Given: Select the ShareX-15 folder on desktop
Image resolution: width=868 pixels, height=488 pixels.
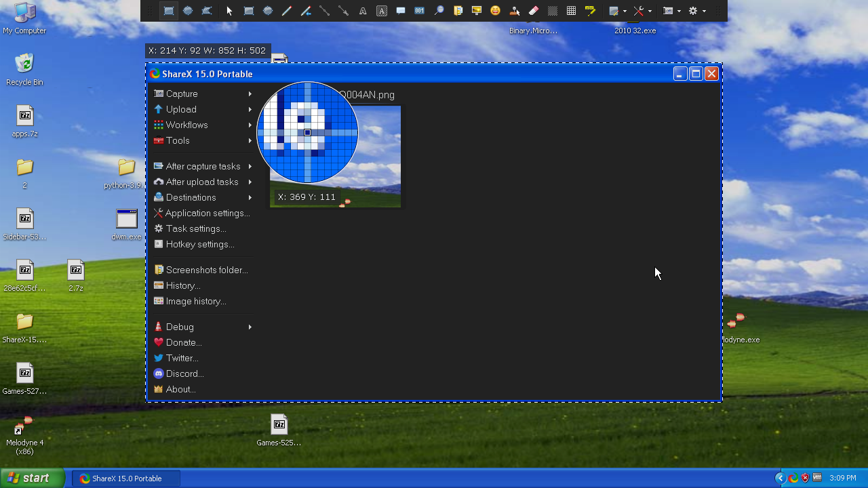Looking at the screenshot, I should [x=24, y=327].
